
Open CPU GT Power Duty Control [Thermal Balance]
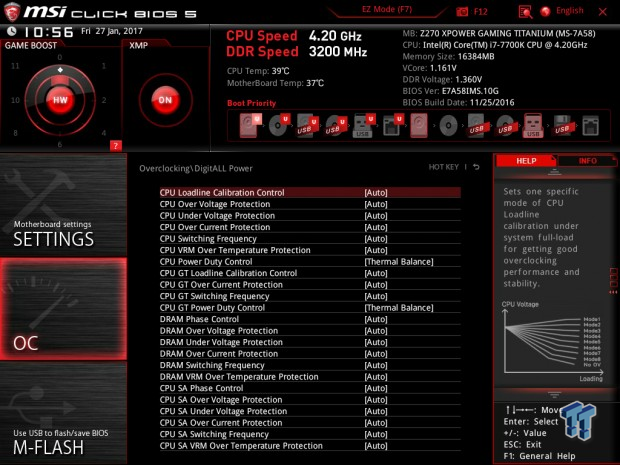(x=399, y=308)
